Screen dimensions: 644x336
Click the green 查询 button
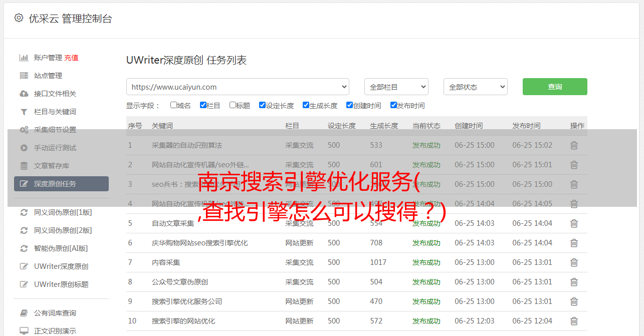[x=555, y=87]
